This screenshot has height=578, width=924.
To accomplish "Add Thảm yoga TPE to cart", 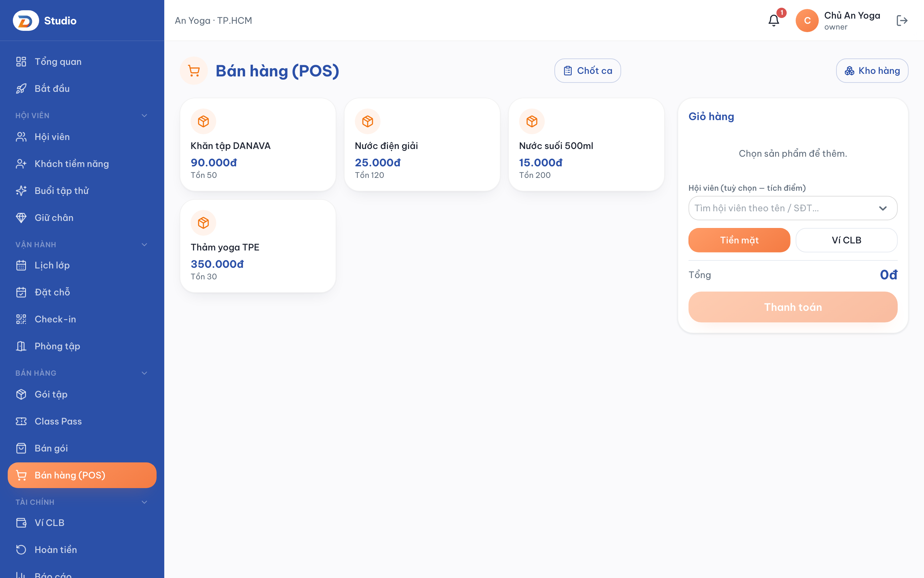I will tap(258, 246).
